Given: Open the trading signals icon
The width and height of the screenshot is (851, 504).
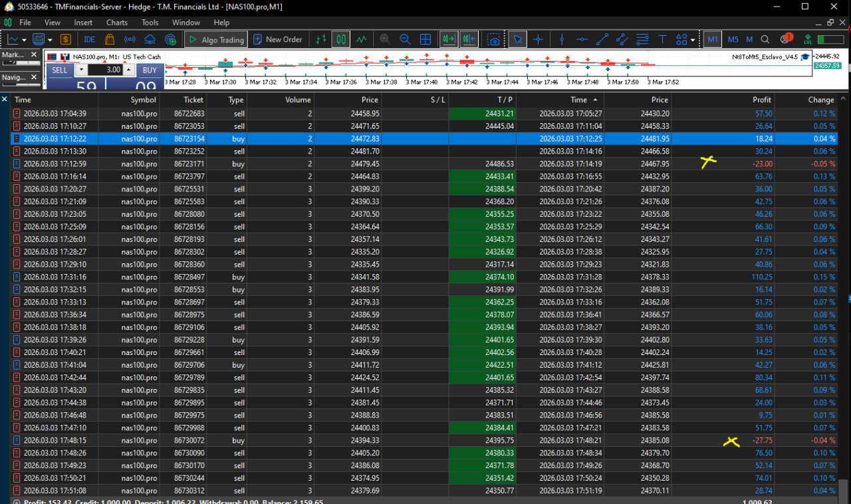Looking at the screenshot, I should click(x=130, y=39).
